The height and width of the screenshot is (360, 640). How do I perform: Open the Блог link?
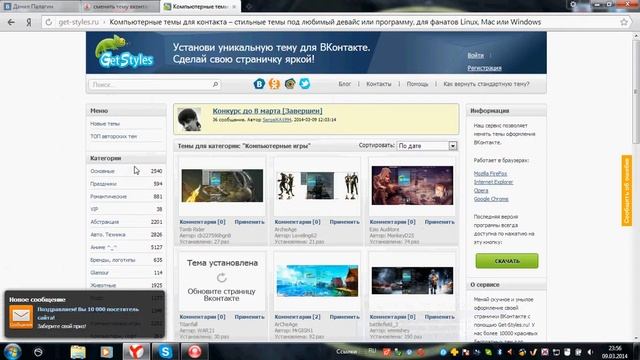344,84
